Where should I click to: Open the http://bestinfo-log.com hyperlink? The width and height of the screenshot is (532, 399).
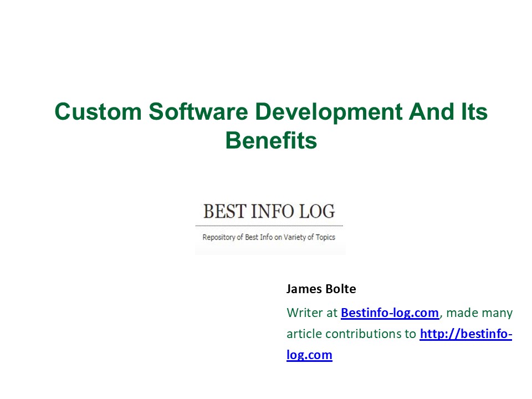coord(466,334)
